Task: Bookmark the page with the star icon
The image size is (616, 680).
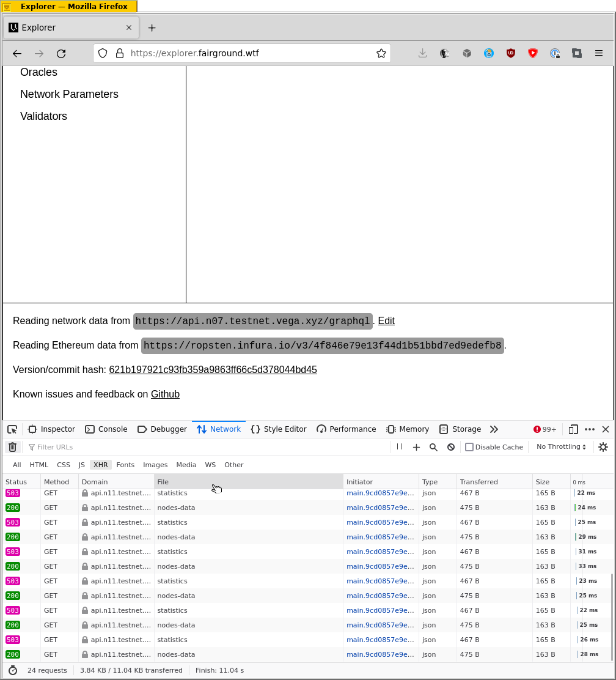Action: [381, 53]
